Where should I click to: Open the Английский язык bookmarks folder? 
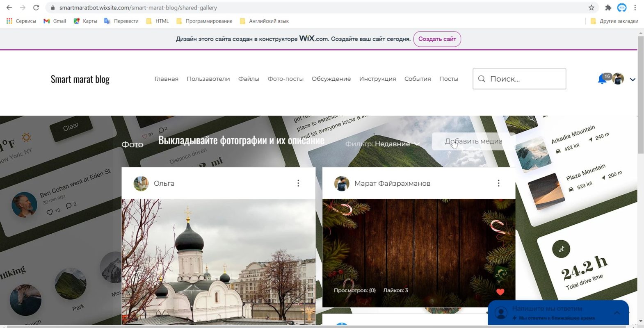pyautogui.click(x=264, y=21)
